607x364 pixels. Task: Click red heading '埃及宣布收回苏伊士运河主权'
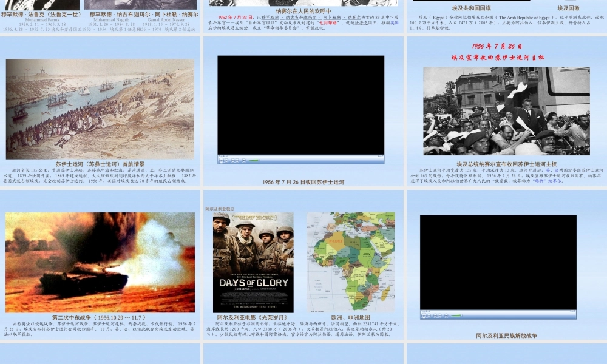point(498,58)
